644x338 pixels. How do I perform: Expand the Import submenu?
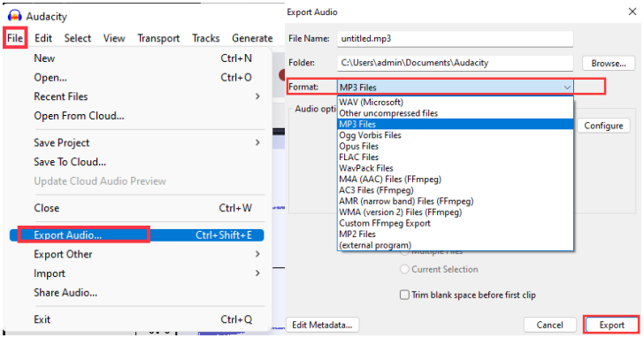coord(136,273)
